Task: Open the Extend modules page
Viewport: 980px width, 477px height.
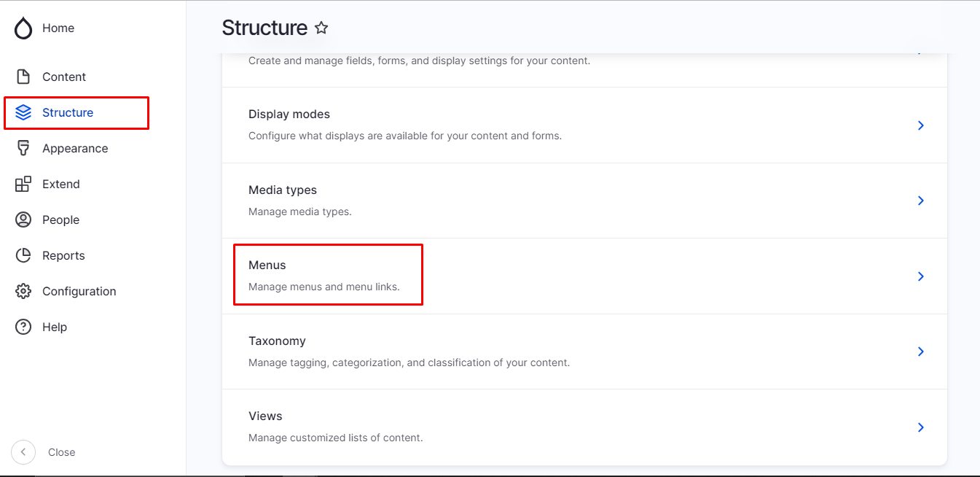Action: tap(61, 184)
